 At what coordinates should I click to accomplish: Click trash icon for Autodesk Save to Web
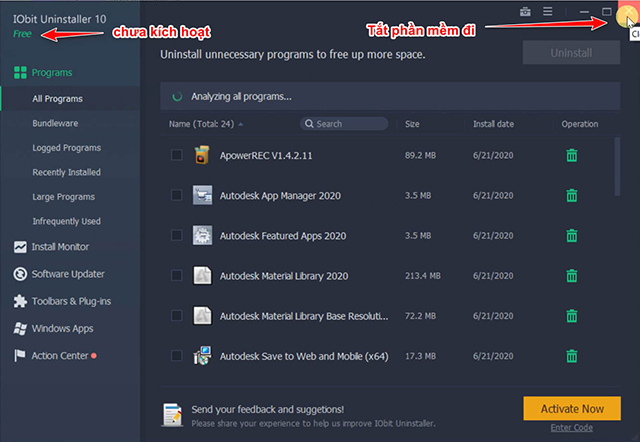coord(572,356)
